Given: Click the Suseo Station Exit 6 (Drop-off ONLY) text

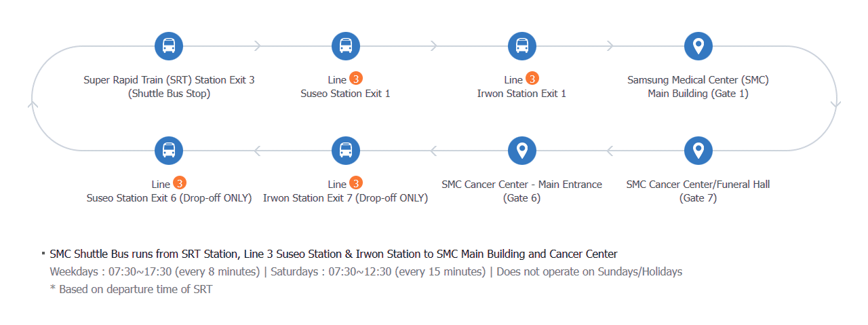Looking at the screenshot, I should [169, 198].
